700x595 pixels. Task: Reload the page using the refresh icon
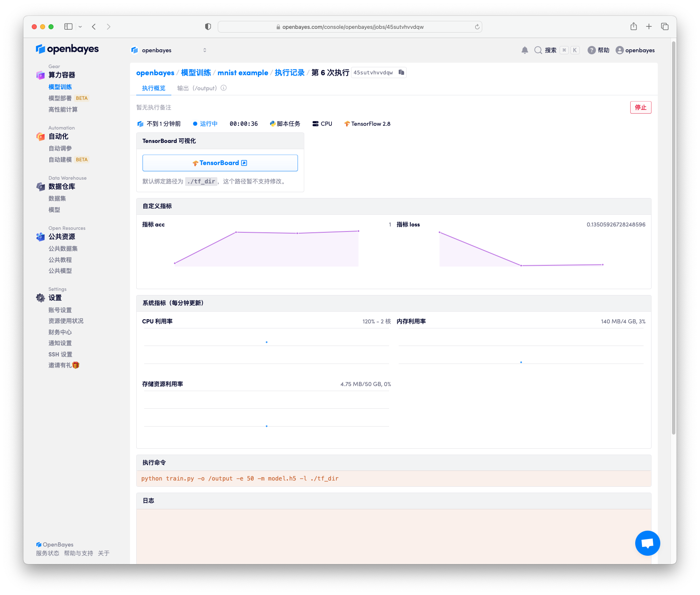(477, 27)
